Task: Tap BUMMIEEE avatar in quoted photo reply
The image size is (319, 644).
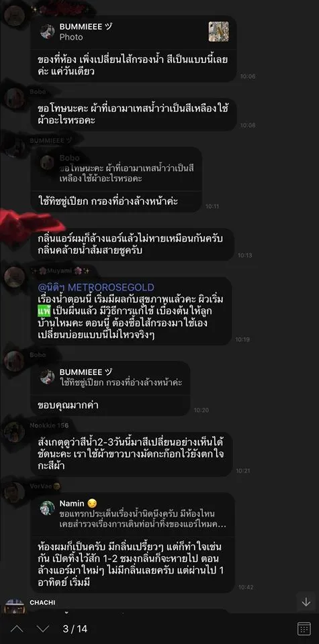Action: point(47,32)
